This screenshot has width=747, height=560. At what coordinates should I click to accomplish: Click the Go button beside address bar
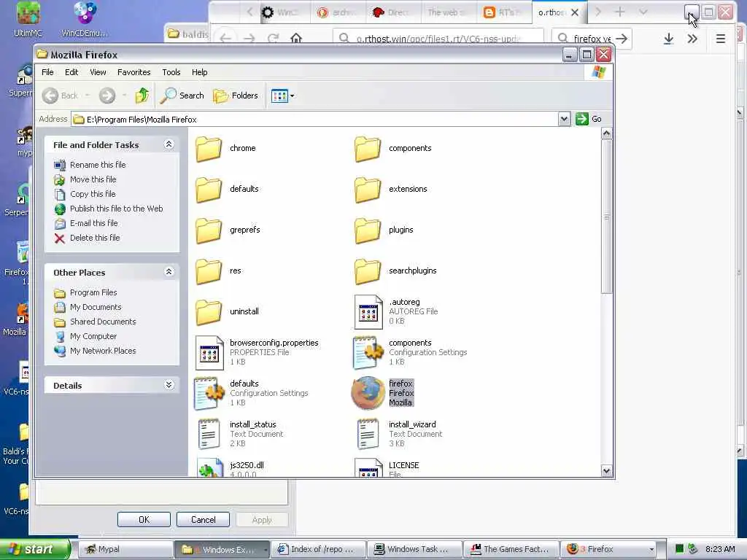pos(589,119)
